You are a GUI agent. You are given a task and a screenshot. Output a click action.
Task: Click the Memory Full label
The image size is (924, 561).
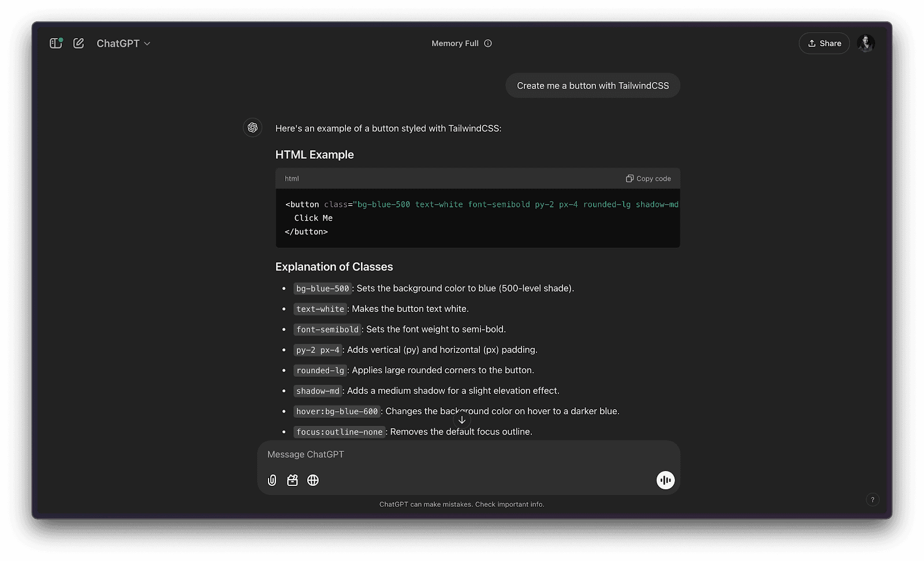pos(455,43)
